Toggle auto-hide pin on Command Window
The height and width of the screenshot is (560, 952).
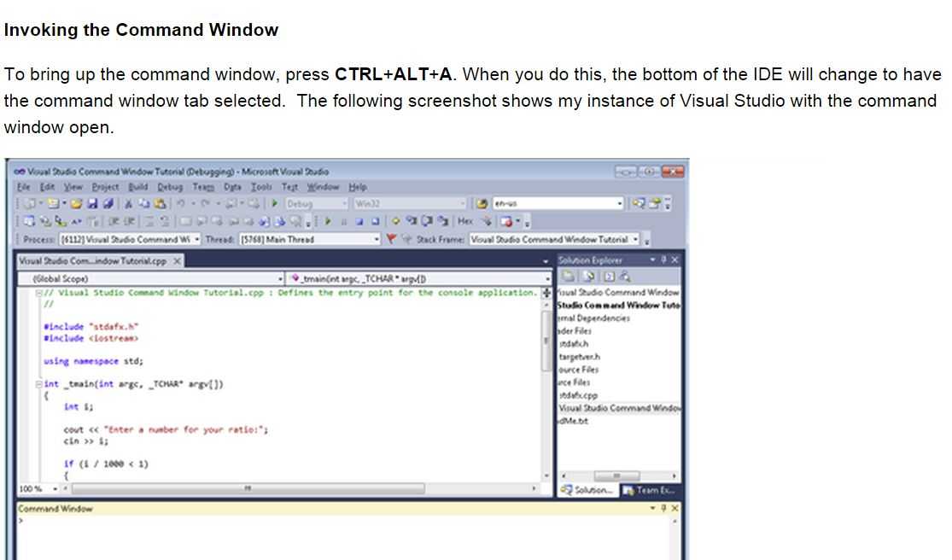click(x=663, y=508)
